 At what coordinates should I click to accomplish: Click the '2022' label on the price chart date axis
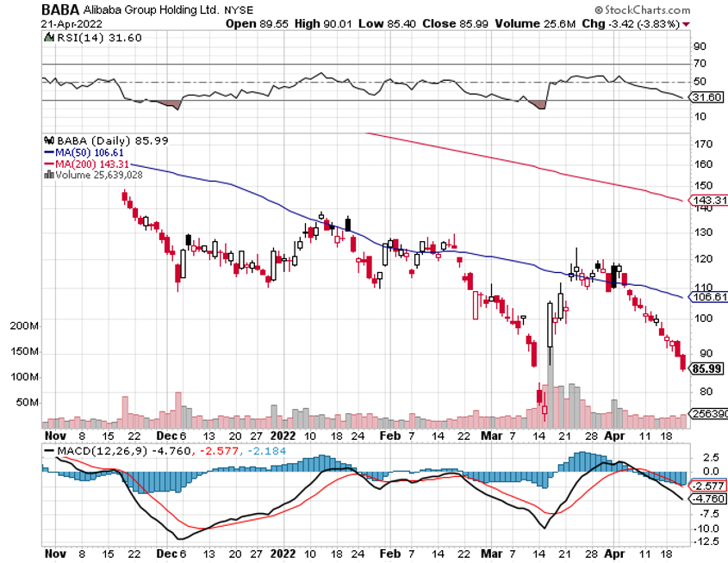tap(283, 436)
